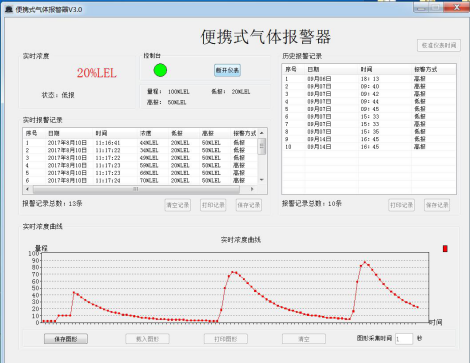Viewport: 470px width, 364px height.
Task: Select row 4 in realtime alarm records
Action: pyautogui.click(x=140, y=165)
